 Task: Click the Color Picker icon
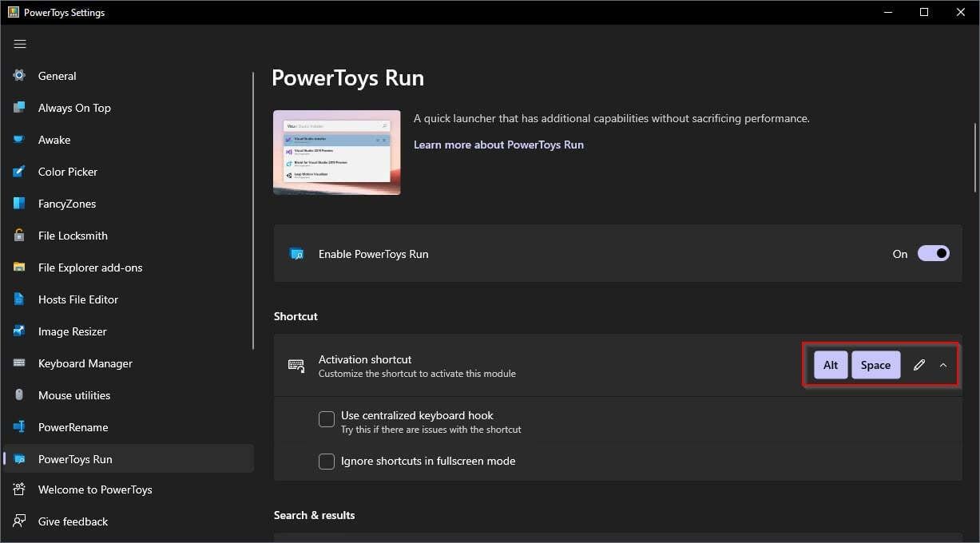(x=20, y=172)
